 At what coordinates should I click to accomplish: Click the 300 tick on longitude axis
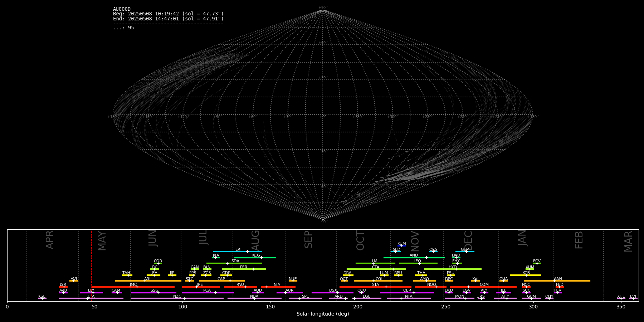coord(533,307)
